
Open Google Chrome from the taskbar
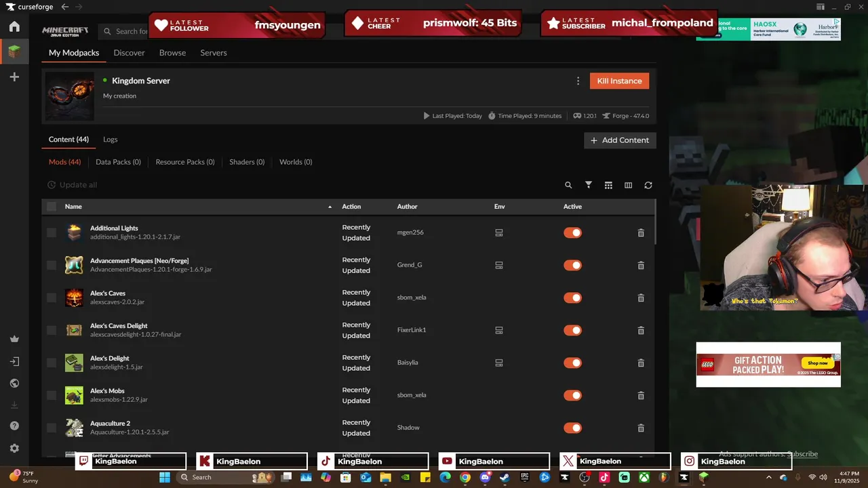click(465, 477)
